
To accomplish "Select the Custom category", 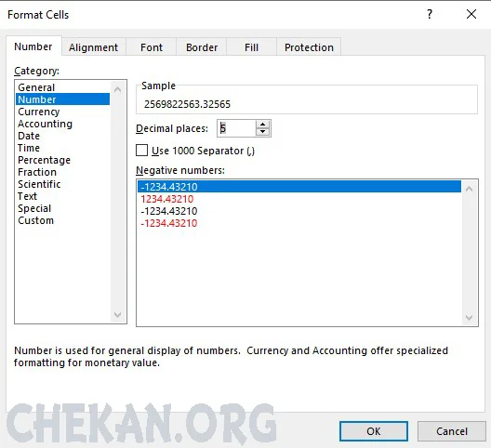I will [x=62, y=220].
